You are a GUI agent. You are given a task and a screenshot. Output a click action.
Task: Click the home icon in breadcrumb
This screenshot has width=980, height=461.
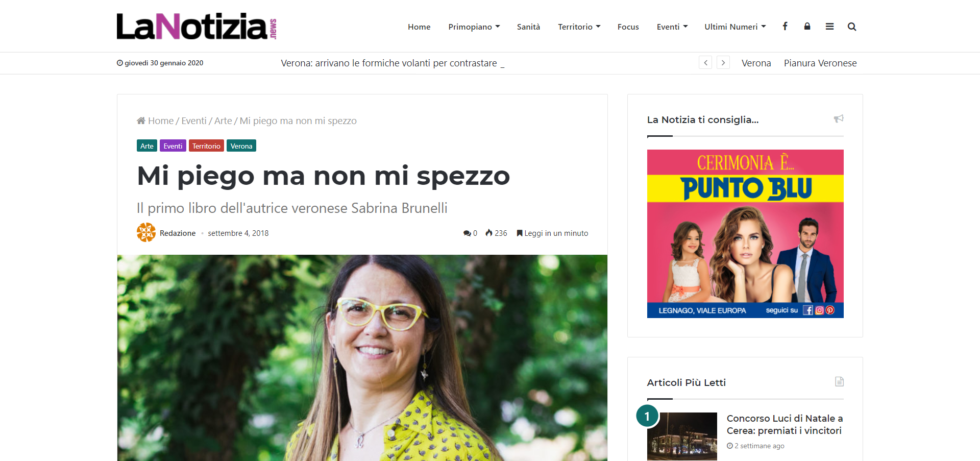coord(141,120)
